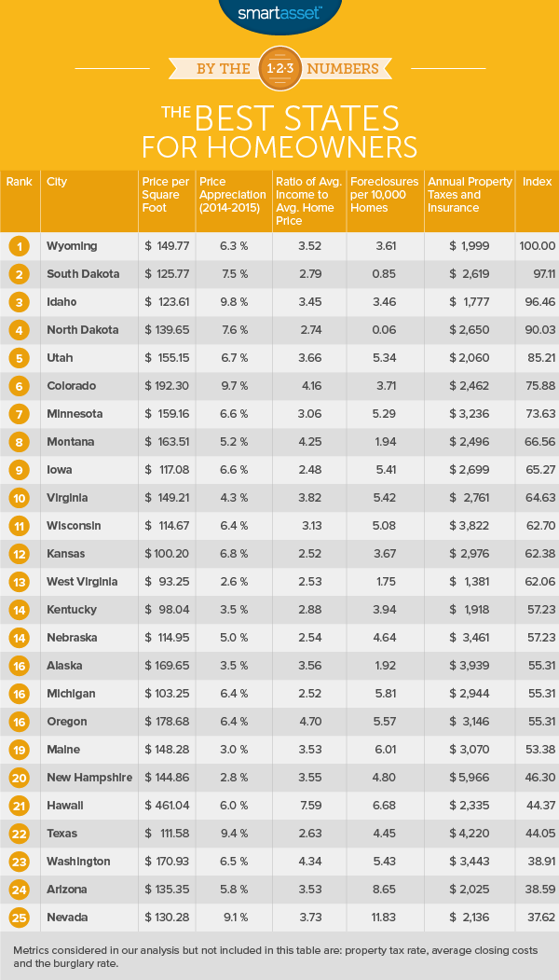559x980 pixels.
Task: Click Hawaii's $461.04 price per square foot
Action: coord(168,806)
